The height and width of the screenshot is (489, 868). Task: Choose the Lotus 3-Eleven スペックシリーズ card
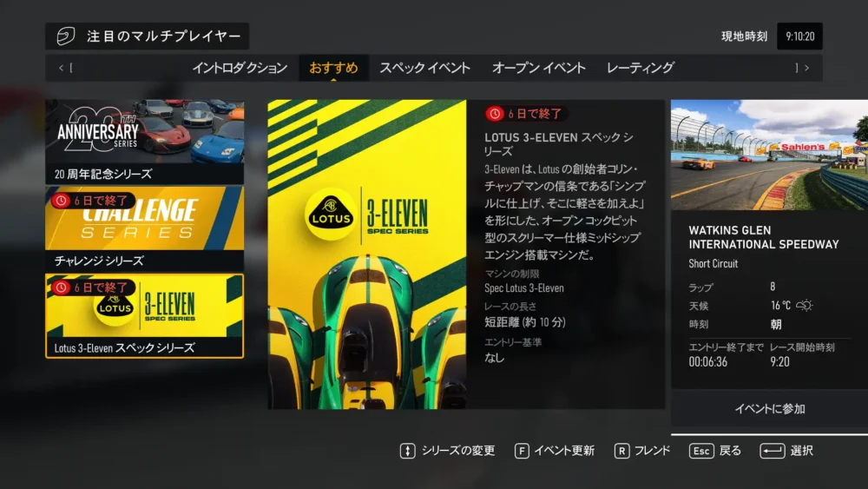[144, 315]
